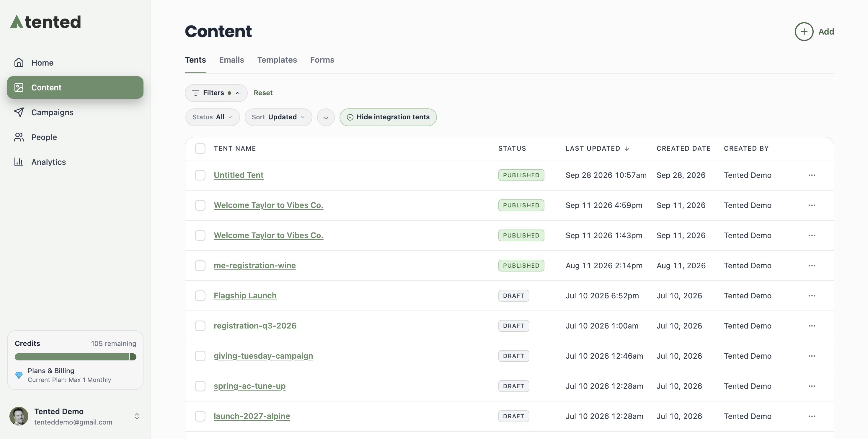The image size is (868, 439).
Task: Switch to the Emails tab
Action: coord(231,60)
